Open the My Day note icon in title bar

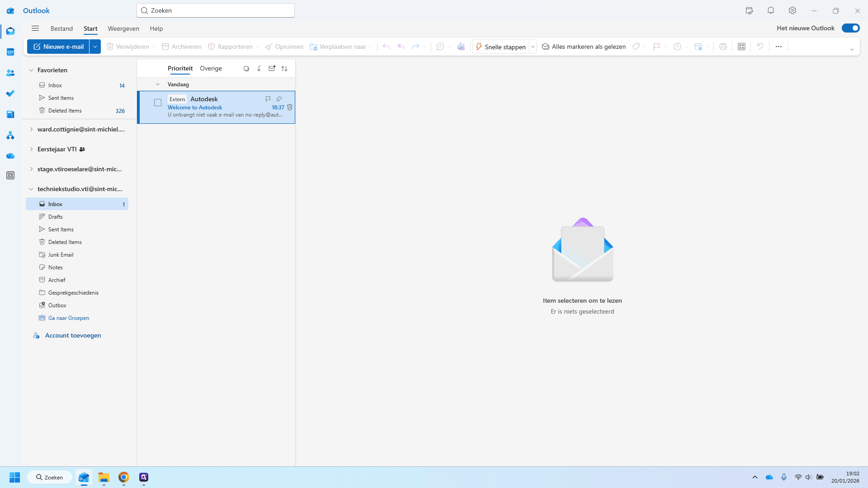pyautogui.click(x=749, y=10)
